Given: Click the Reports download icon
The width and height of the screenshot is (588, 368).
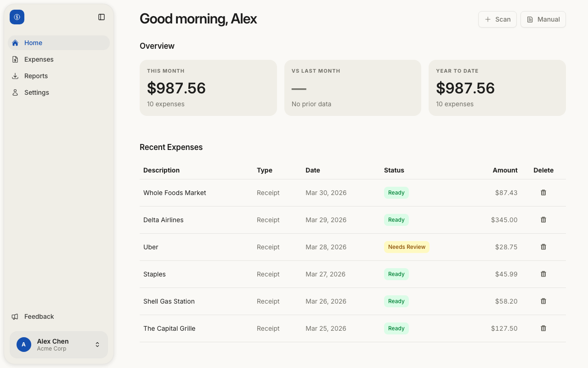Looking at the screenshot, I should 15,75.
